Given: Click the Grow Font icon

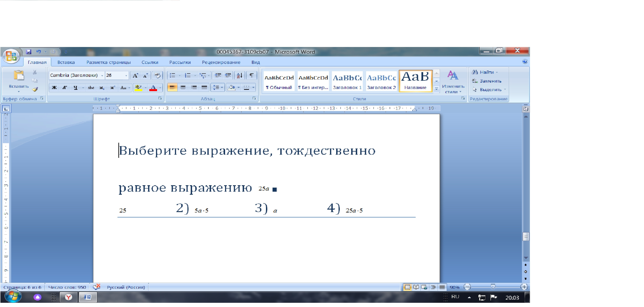Looking at the screenshot, I should pyautogui.click(x=135, y=75).
